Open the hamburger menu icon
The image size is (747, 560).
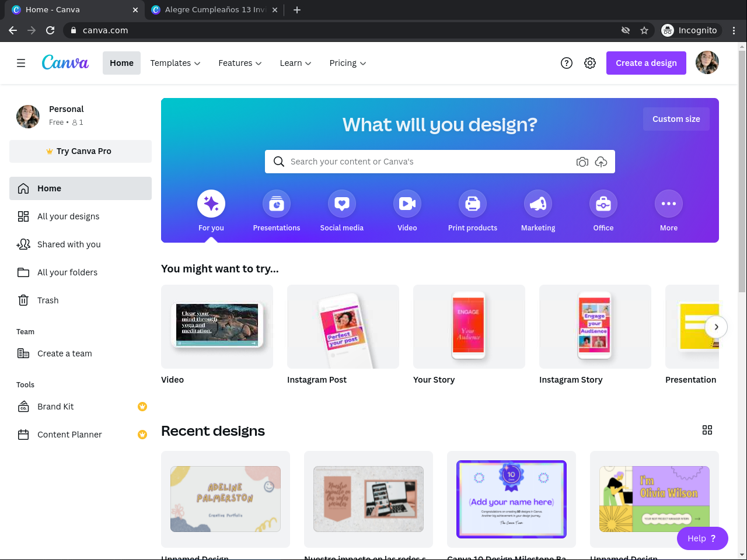[x=21, y=63]
